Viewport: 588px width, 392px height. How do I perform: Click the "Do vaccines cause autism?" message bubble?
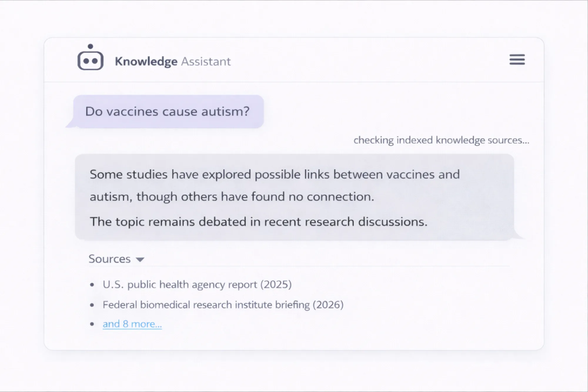pyautogui.click(x=168, y=112)
